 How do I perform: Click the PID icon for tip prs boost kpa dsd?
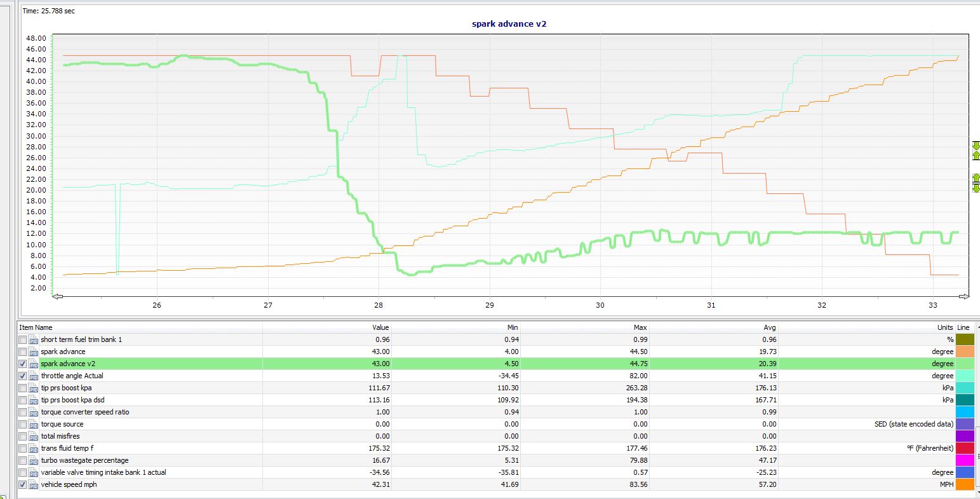tap(34, 400)
